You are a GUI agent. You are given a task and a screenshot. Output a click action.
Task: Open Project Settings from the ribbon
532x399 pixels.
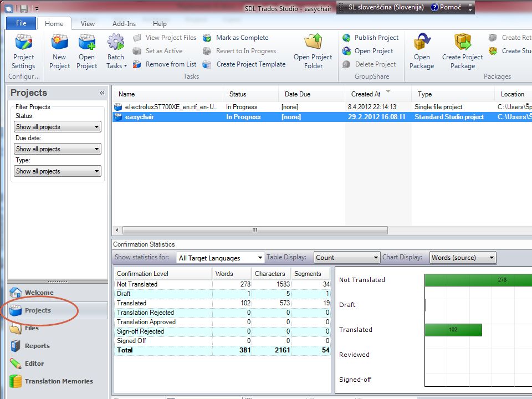(x=23, y=52)
